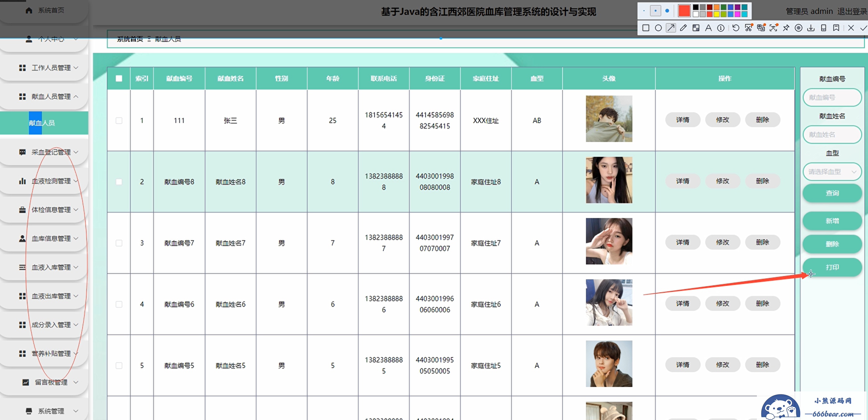
Task: Select the arrow annotation tool
Action: pyautogui.click(x=671, y=28)
